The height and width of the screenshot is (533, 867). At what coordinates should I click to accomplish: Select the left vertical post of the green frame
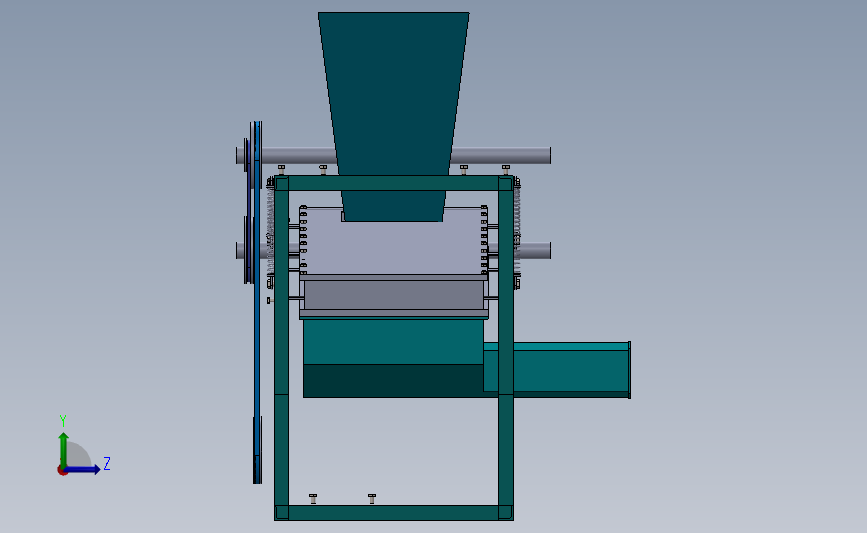pos(281,348)
